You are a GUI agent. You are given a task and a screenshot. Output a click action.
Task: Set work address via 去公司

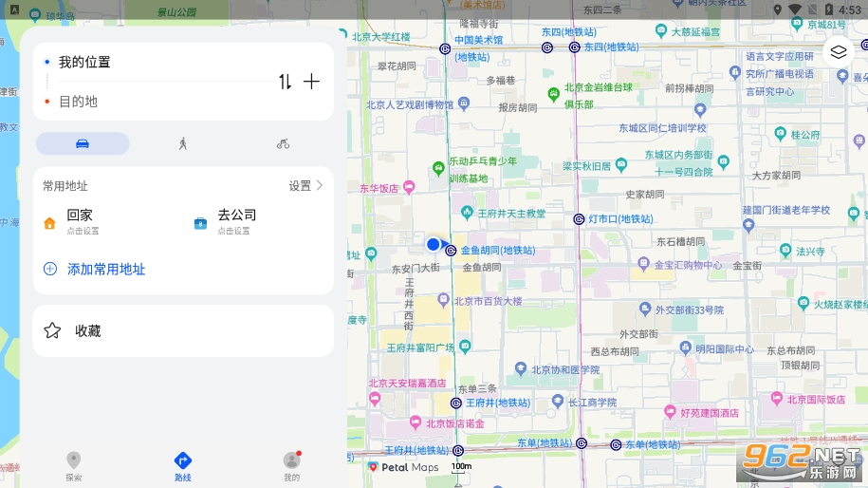click(x=236, y=221)
